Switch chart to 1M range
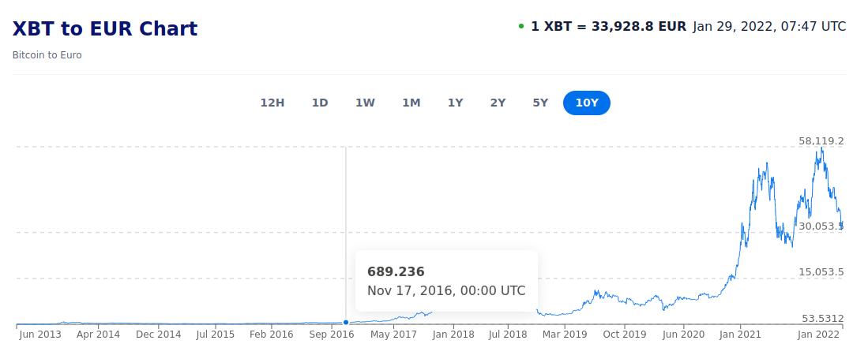Viewport: 868px width, 359px height. [x=411, y=103]
